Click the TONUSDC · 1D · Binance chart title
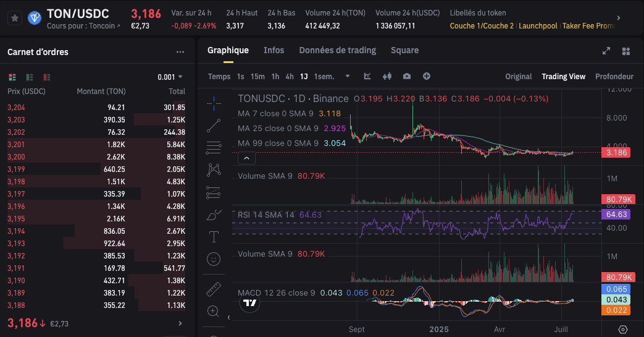This screenshot has width=644, height=337. (x=293, y=99)
